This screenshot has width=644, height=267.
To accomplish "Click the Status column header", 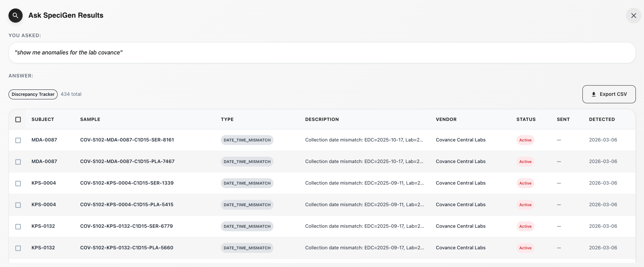I will point(526,120).
